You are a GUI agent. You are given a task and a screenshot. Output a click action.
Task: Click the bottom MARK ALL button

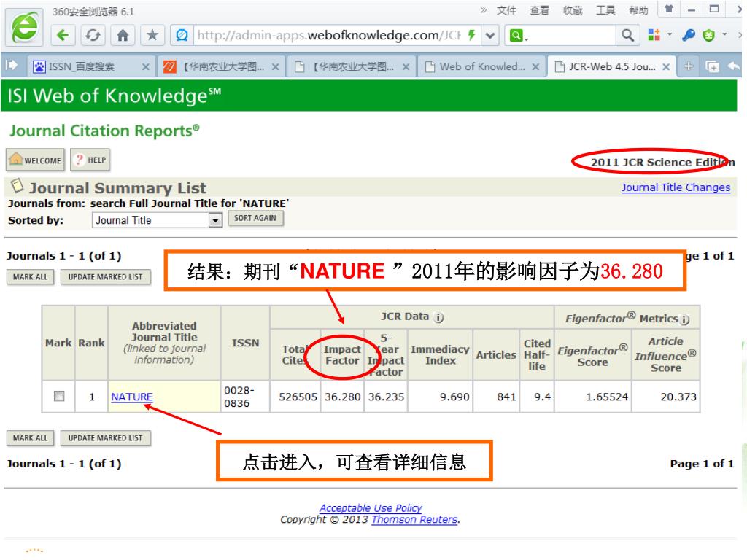pos(31,438)
